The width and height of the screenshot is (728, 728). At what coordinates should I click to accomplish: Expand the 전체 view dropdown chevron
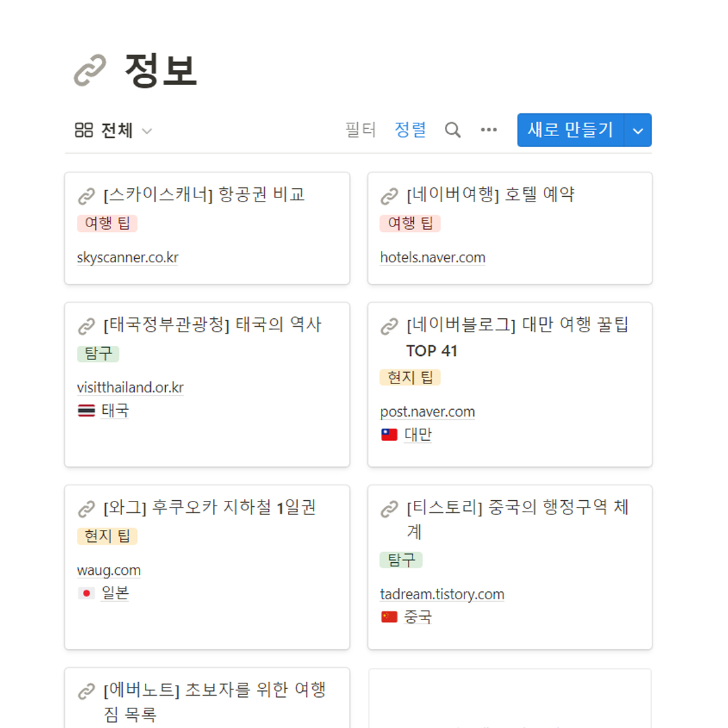click(x=147, y=131)
